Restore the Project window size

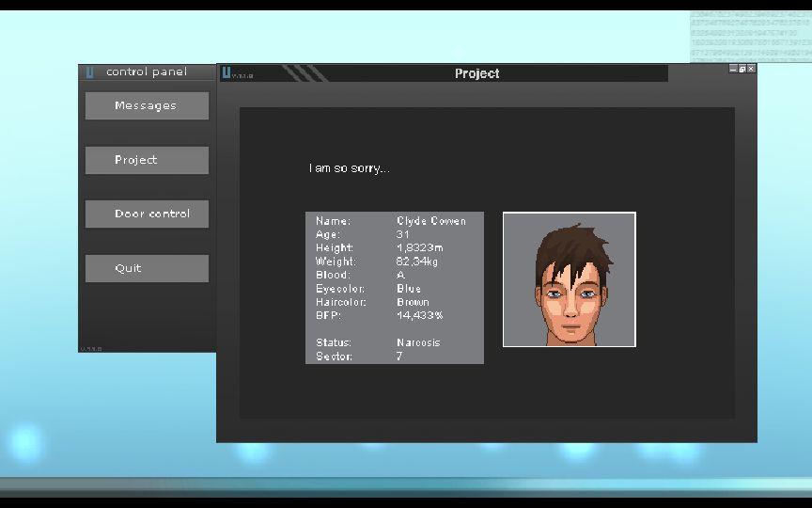coord(742,69)
